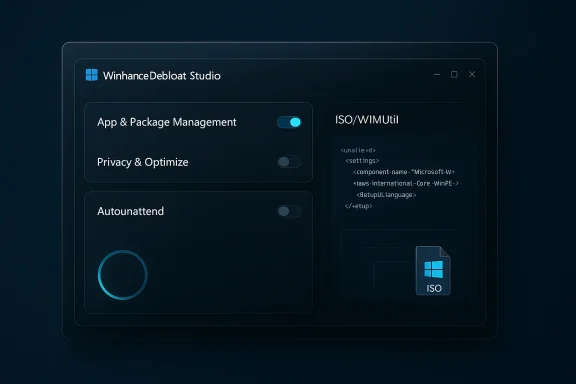The width and height of the screenshot is (576, 384).
Task: Select the SetupUILanguage code line
Action: pos(386,195)
